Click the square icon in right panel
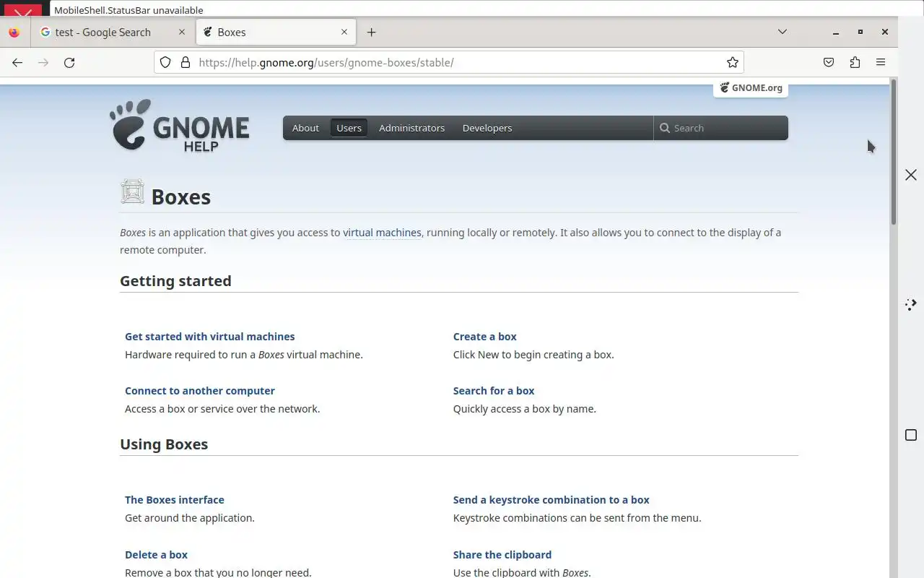The image size is (924, 578). (x=911, y=435)
